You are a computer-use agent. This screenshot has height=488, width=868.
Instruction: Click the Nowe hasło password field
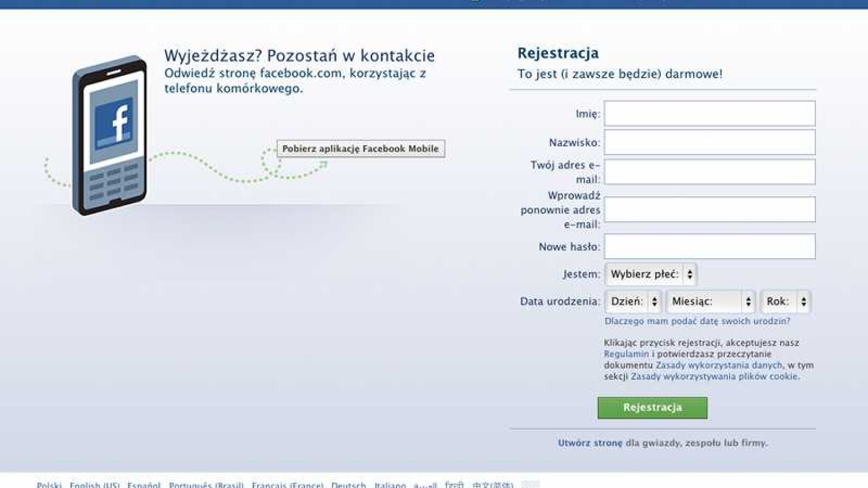709,247
